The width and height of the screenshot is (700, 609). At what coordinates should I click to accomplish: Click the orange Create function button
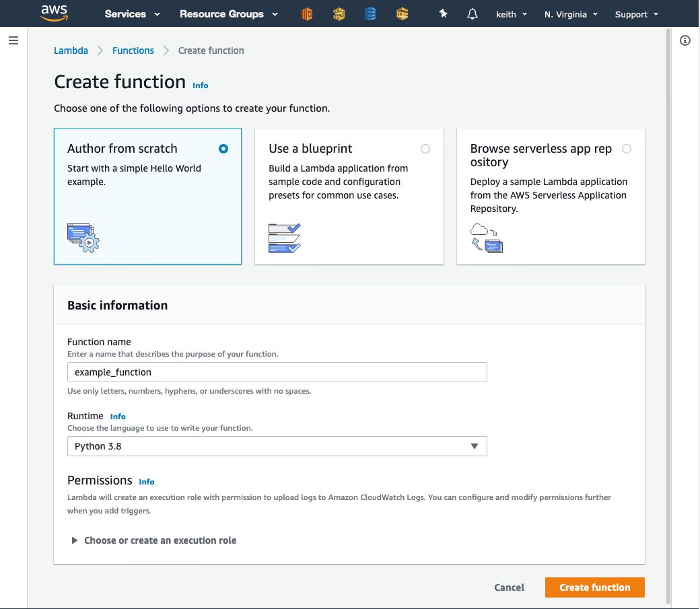tap(594, 587)
